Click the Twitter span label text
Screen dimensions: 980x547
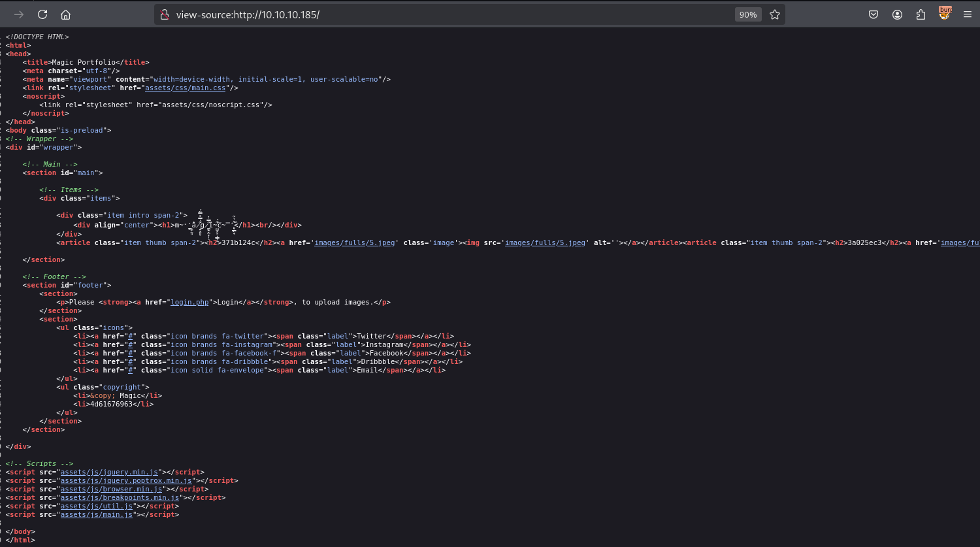click(x=372, y=336)
